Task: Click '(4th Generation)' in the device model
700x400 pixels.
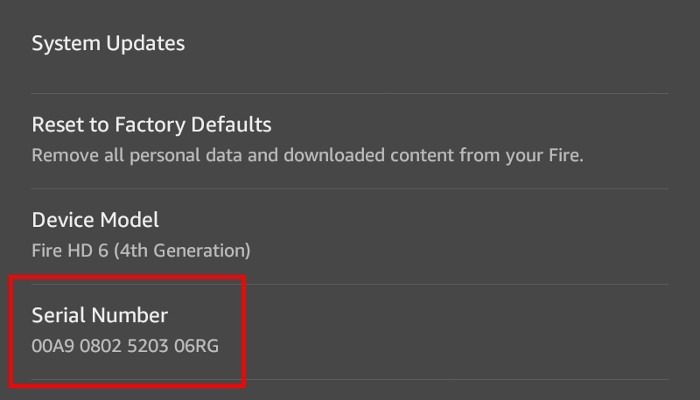Action: 192,250
